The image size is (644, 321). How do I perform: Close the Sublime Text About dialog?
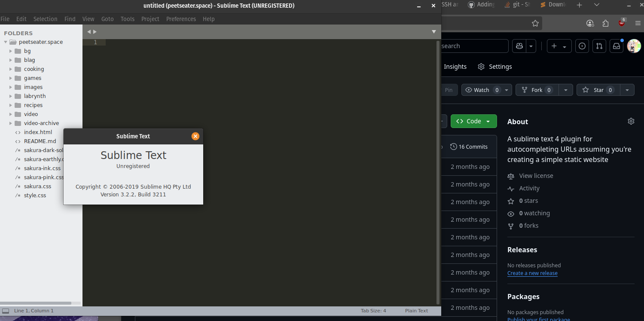coord(195,136)
